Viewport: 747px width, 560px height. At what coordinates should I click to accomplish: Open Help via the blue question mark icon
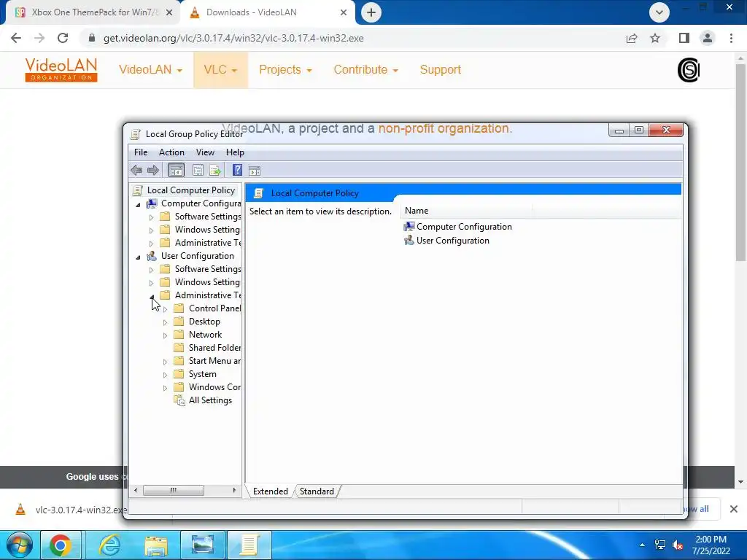click(x=237, y=170)
